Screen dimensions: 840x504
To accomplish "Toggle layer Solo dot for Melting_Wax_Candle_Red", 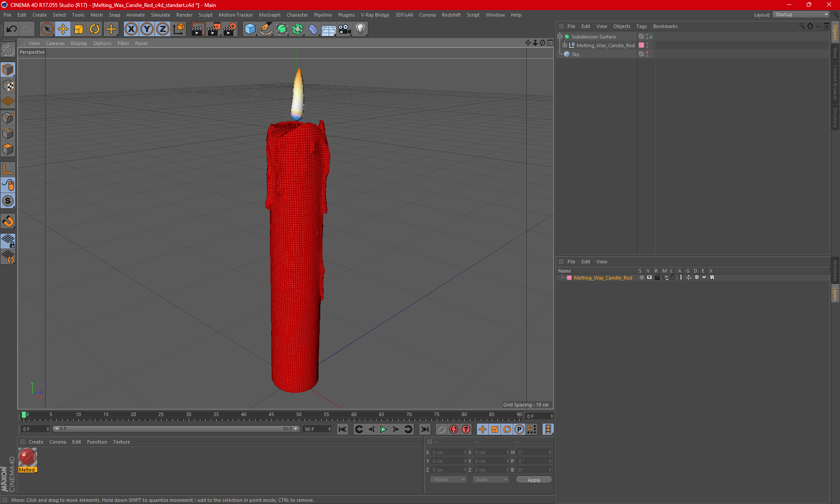I will [641, 277].
